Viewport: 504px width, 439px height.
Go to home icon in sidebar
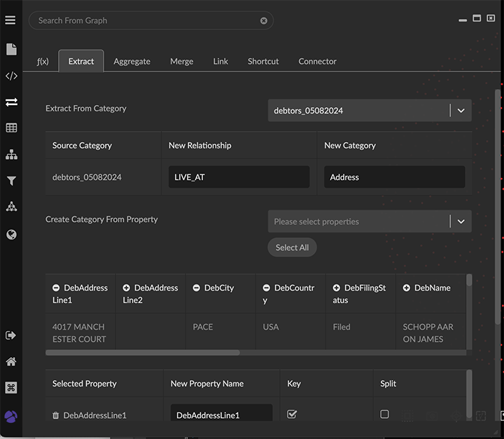[x=11, y=362]
